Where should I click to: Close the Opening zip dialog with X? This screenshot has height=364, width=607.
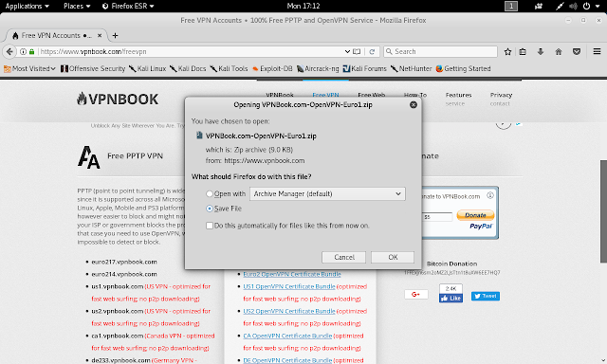(414, 105)
